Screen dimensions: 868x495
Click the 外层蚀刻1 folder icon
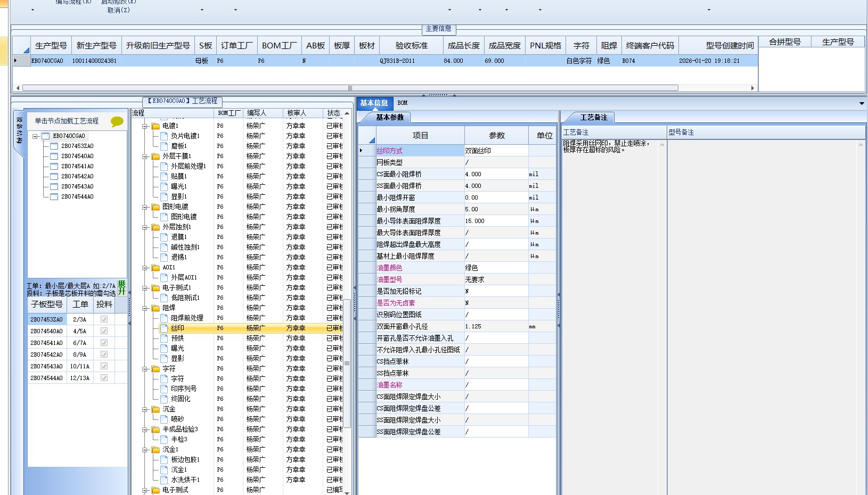(x=155, y=227)
